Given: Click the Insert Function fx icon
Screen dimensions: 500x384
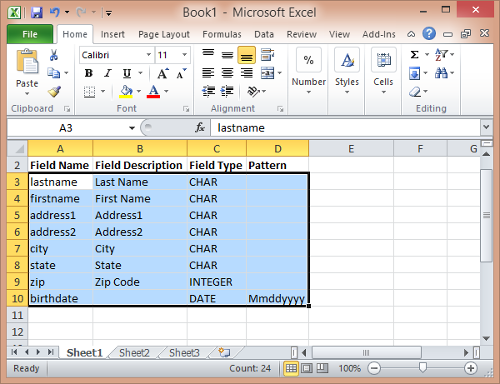Looking at the screenshot, I should [200, 128].
